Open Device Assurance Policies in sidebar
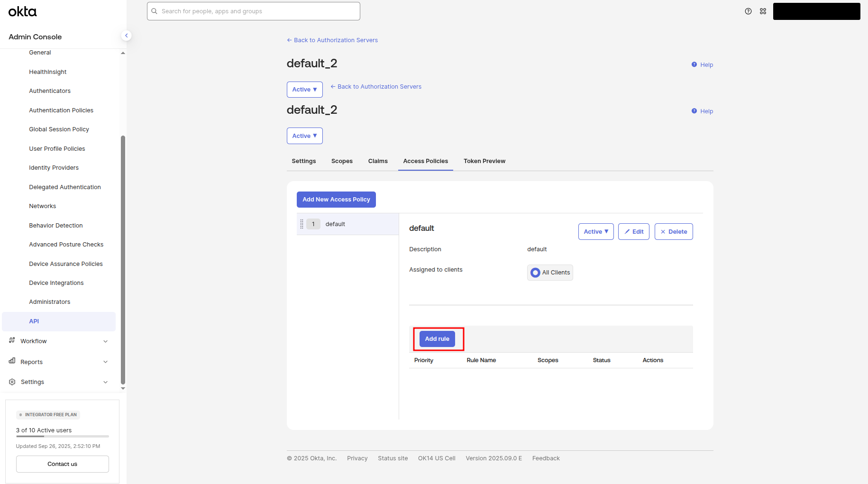The image size is (868, 484). pos(66,264)
